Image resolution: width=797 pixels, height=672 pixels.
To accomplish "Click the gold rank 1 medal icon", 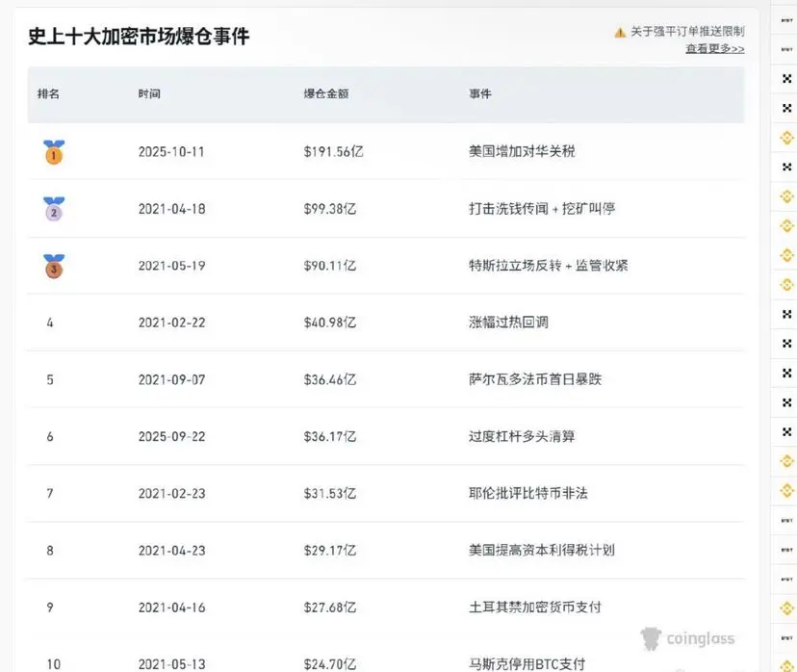I will (x=54, y=152).
